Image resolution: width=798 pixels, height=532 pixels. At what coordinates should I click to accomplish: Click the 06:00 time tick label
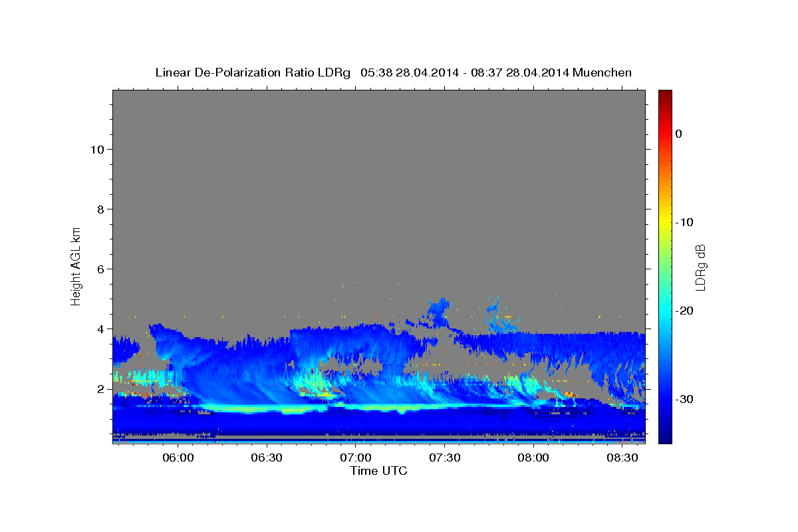pos(178,458)
